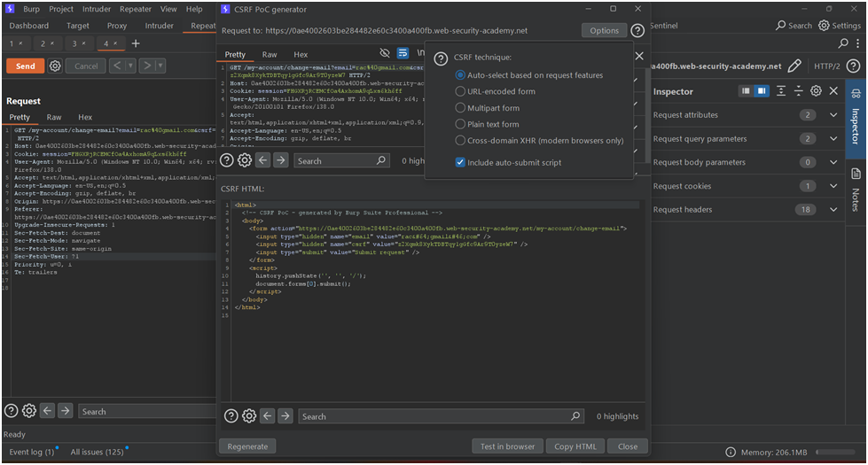Click the orange Send button

[25, 66]
